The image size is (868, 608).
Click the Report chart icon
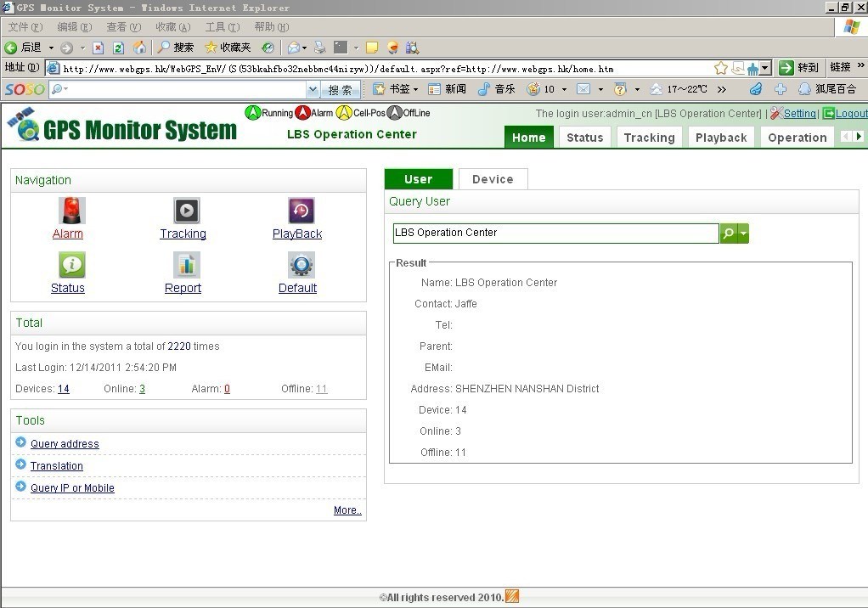186,265
